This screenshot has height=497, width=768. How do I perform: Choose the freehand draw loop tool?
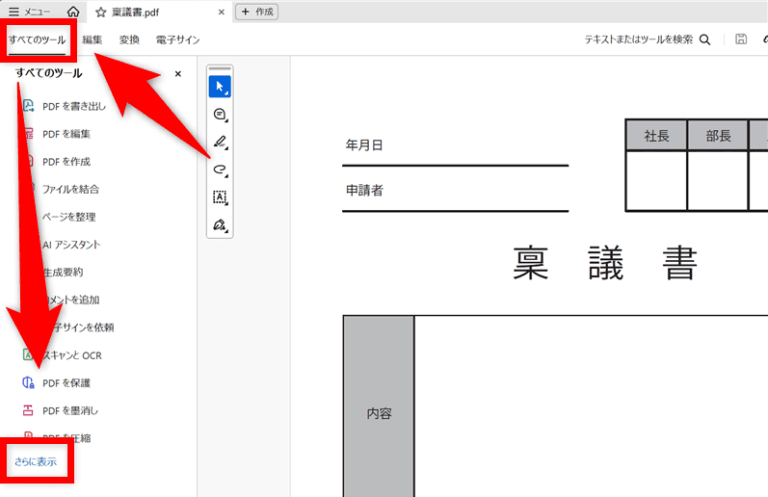220,170
